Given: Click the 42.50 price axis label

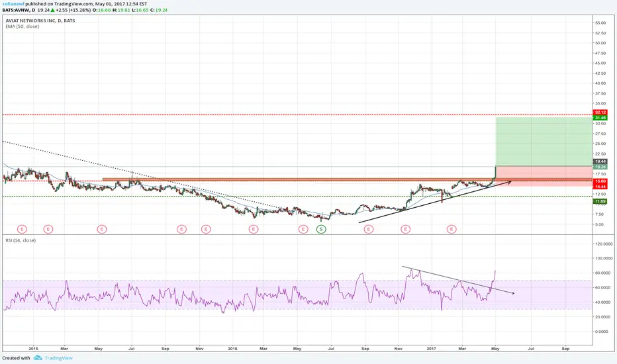Looking at the screenshot, I should point(600,73).
